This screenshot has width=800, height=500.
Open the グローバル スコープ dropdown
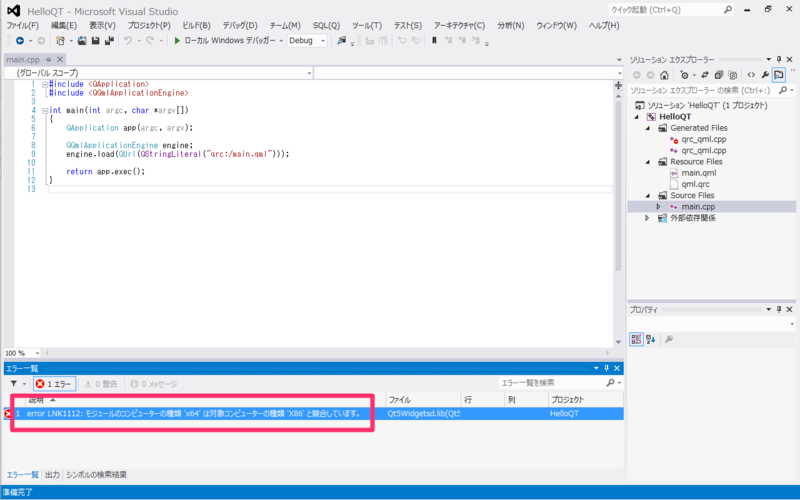point(159,73)
